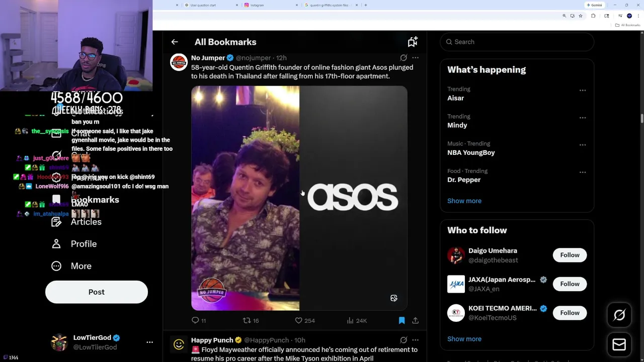The height and width of the screenshot is (362, 644).
Task: Close the Instagram browser tab
Action: click(x=296, y=5)
